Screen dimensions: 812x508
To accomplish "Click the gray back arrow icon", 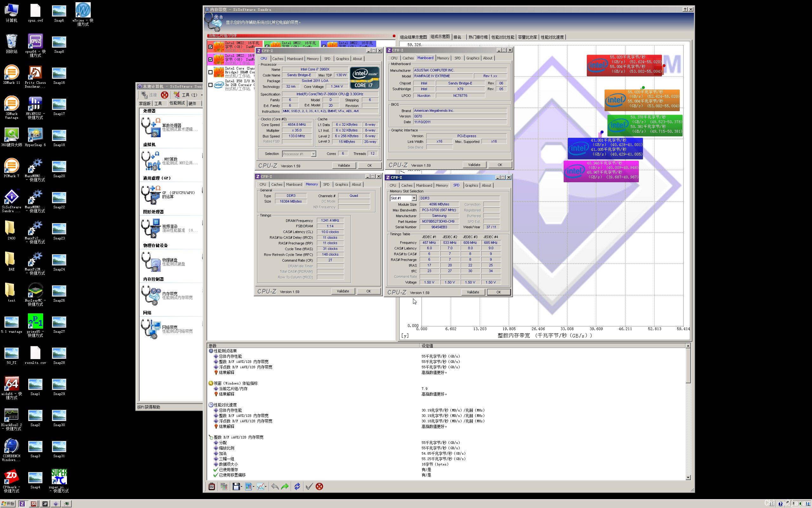I will [274, 486].
